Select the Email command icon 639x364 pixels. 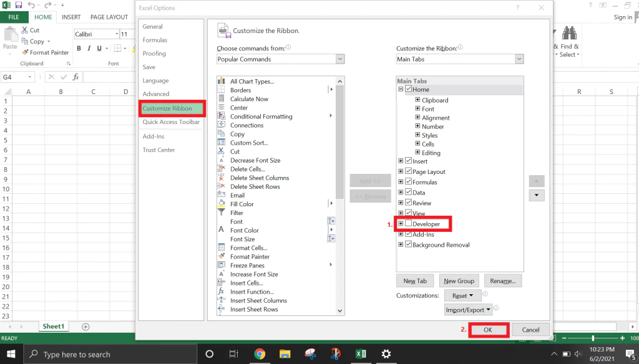[x=222, y=195]
